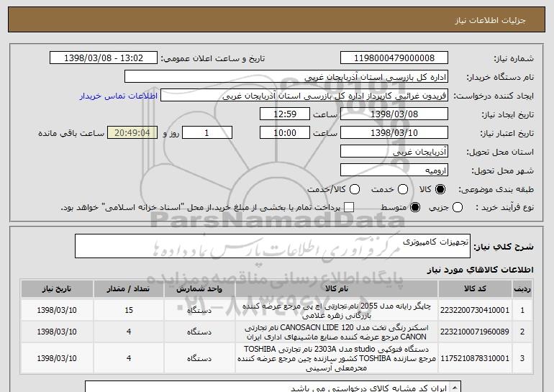Click product code 2232100071960089
The image size is (554, 392).
475,332
